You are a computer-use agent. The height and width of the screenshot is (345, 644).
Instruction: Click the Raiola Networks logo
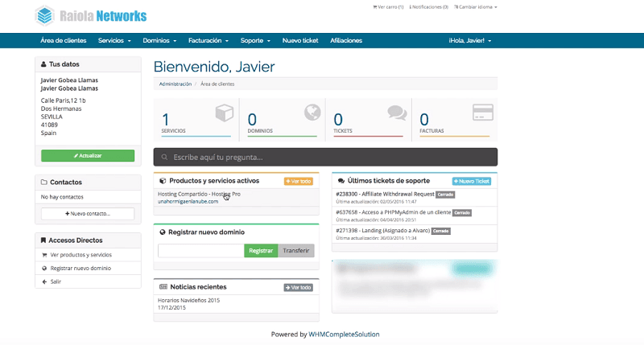91,16
